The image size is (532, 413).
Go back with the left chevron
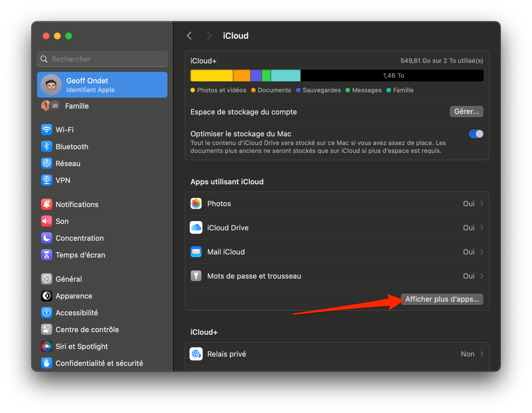coord(189,36)
